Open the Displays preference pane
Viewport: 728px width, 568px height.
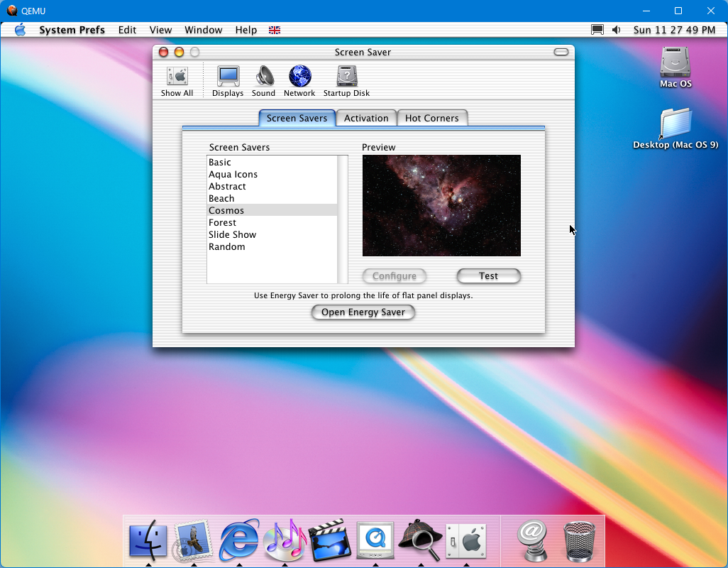[228, 80]
